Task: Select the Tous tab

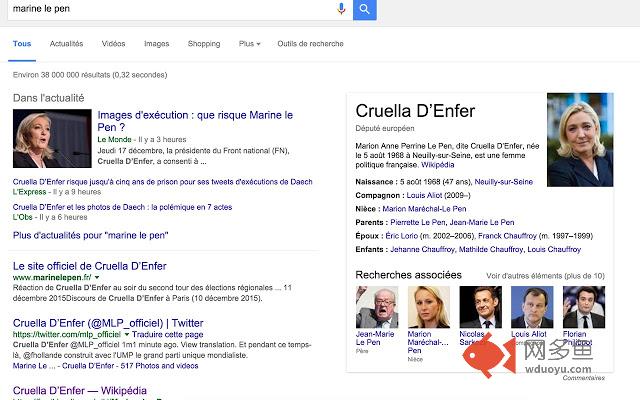Action: click(x=22, y=44)
